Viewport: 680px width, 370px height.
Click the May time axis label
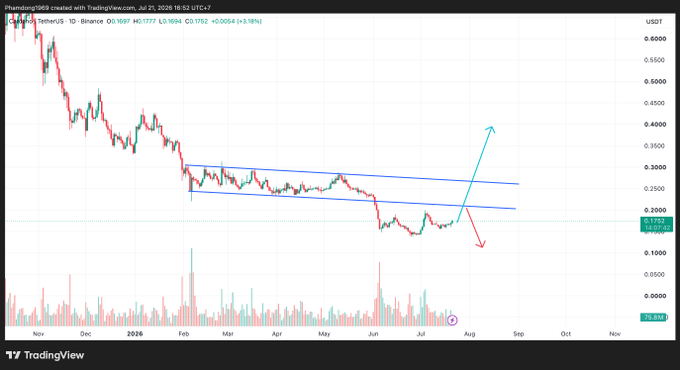coord(324,334)
